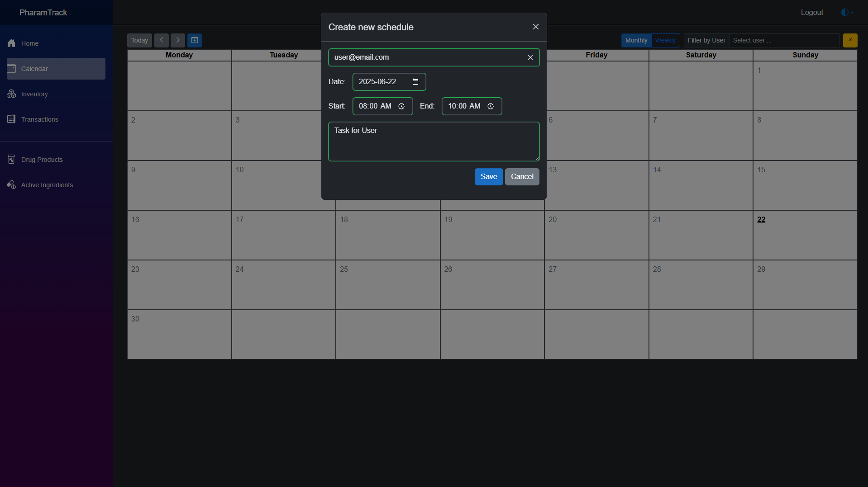Screen dimensions: 868x487
Task: Cancel the schedule creation
Action: (522, 177)
